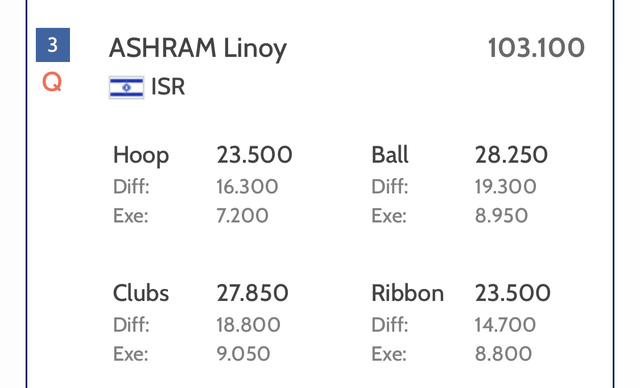Click the Ribbon apparatus label
The height and width of the screenshot is (388, 640).
(x=407, y=293)
